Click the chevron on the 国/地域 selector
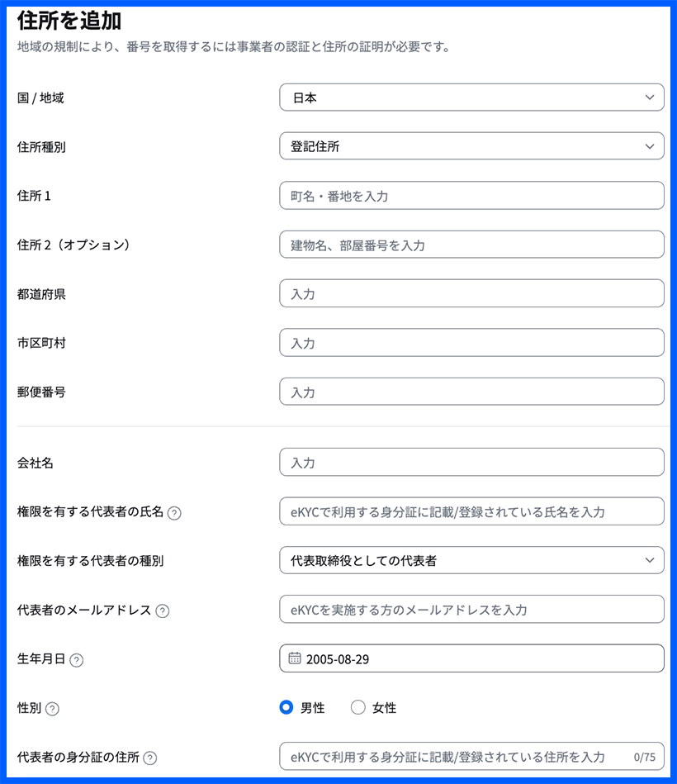677x784 pixels. [x=648, y=97]
